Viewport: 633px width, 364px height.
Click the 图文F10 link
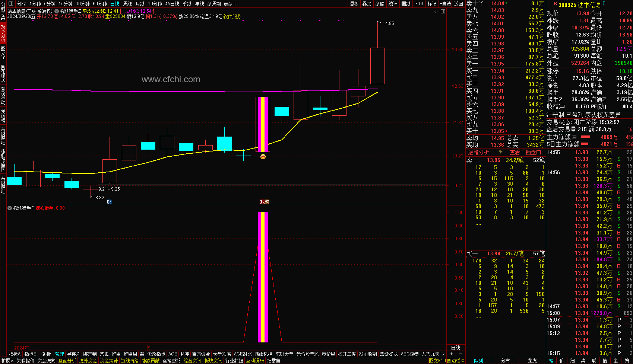437,361
